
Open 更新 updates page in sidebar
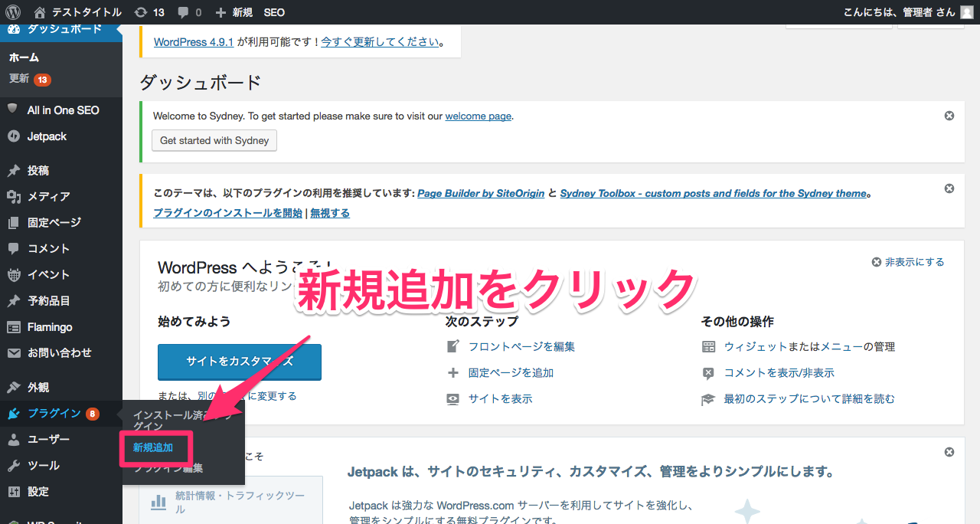30,79
